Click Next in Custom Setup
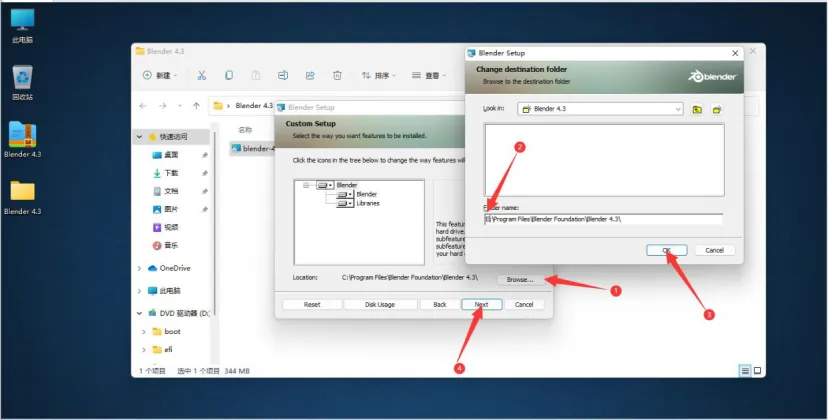Image resolution: width=828 pixels, height=420 pixels. (482, 304)
